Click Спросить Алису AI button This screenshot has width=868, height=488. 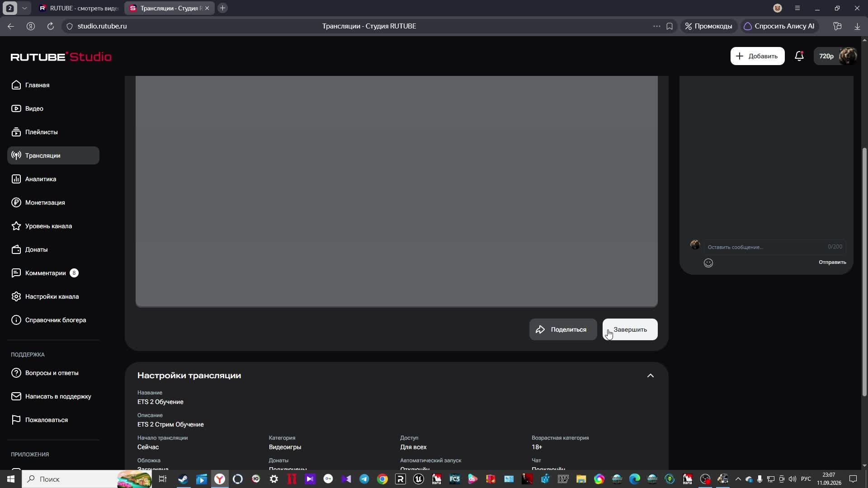pyautogui.click(x=779, y=26)
